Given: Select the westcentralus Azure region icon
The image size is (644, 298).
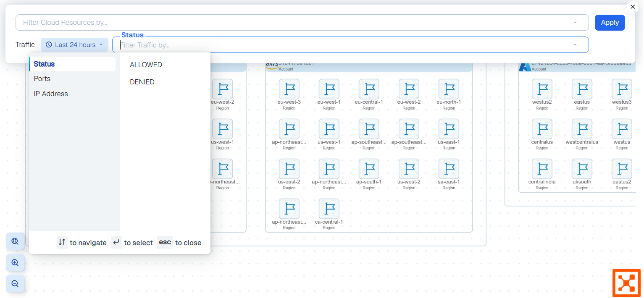Looking at the screenshot, I should [582, 129].
